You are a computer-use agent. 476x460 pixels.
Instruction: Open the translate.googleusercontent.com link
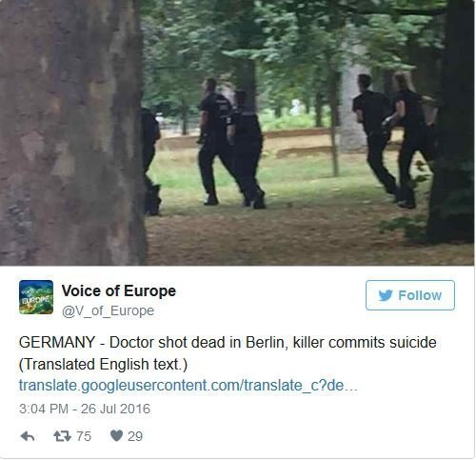[188, 386]
